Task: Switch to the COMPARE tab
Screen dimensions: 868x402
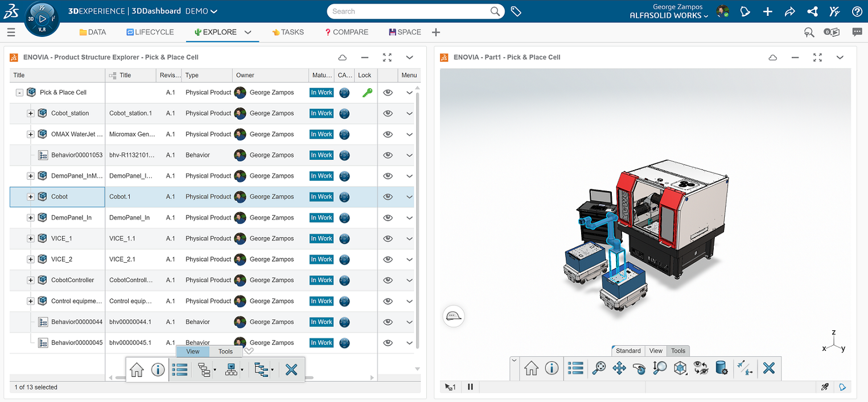Action: [x=347, y=32]
